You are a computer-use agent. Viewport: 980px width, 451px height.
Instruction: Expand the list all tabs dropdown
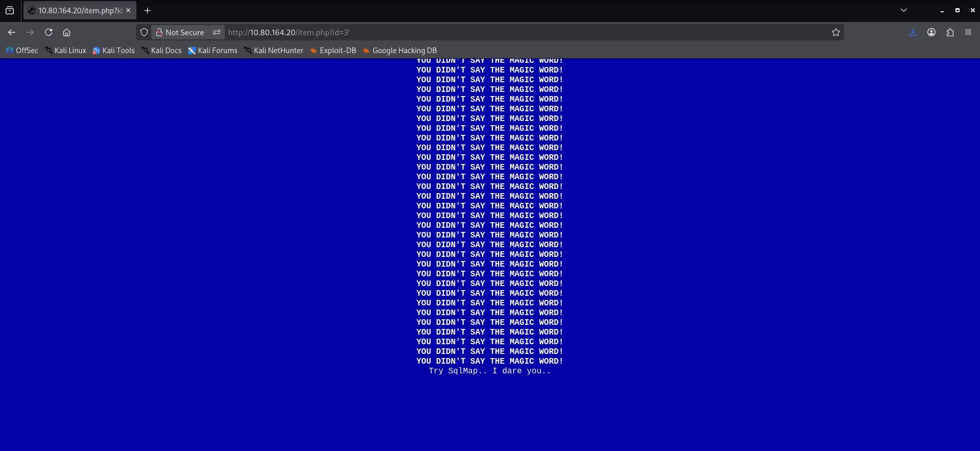[903, 10]
